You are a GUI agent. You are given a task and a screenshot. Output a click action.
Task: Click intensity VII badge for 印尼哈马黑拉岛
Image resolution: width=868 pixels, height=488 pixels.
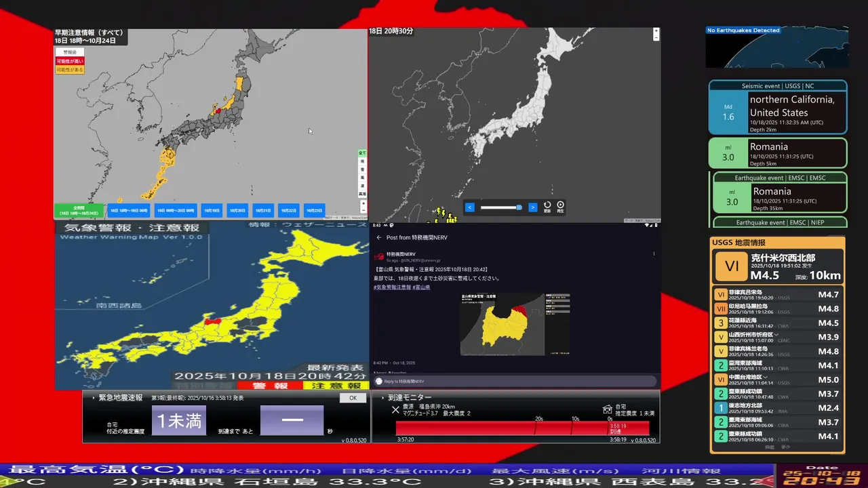coord(721,308)
